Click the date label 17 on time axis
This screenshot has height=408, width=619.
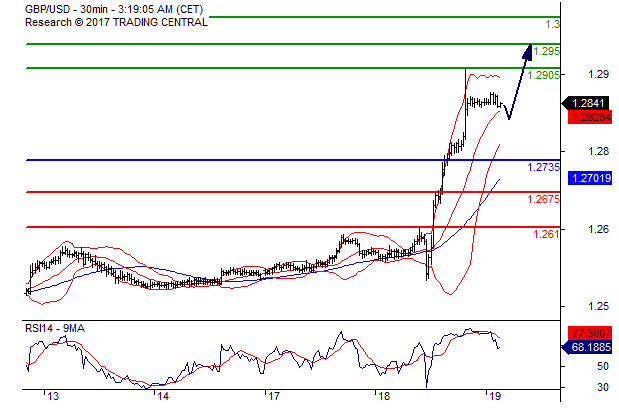[274, 397]
